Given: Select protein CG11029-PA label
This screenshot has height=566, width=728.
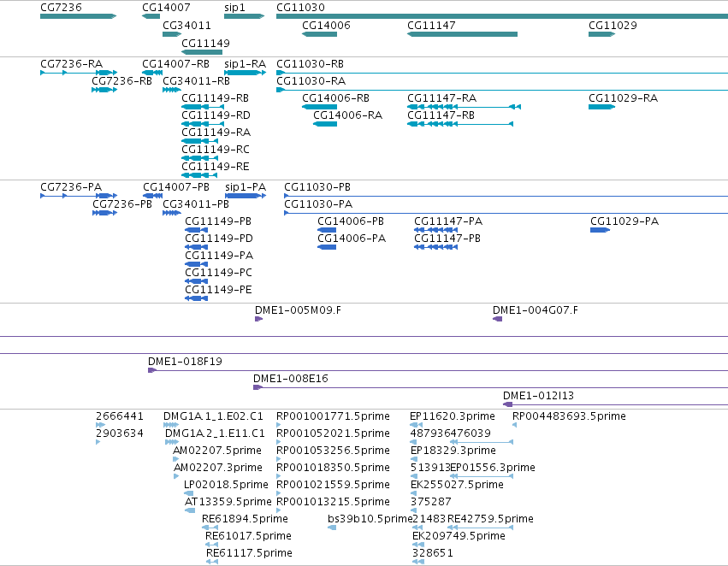Looking at the screenshot, I should point(624,221).
